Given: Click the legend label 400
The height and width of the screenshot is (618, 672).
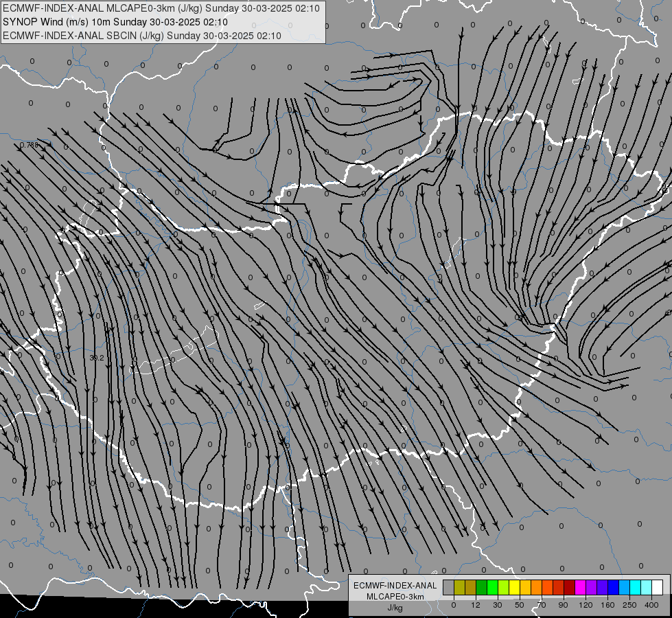Looking at the screenshot, I should tap(651, 605).
